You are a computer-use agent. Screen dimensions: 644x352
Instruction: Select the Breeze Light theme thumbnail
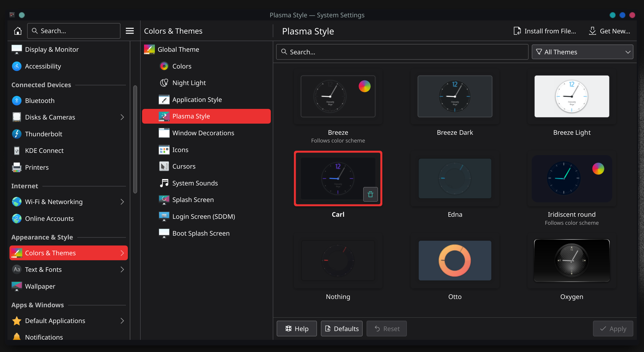[x=572, y=96]
